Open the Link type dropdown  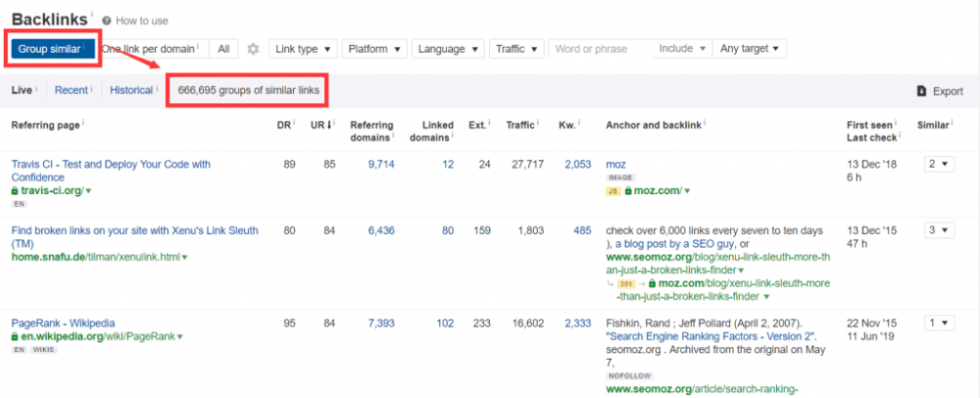(303, 48)
